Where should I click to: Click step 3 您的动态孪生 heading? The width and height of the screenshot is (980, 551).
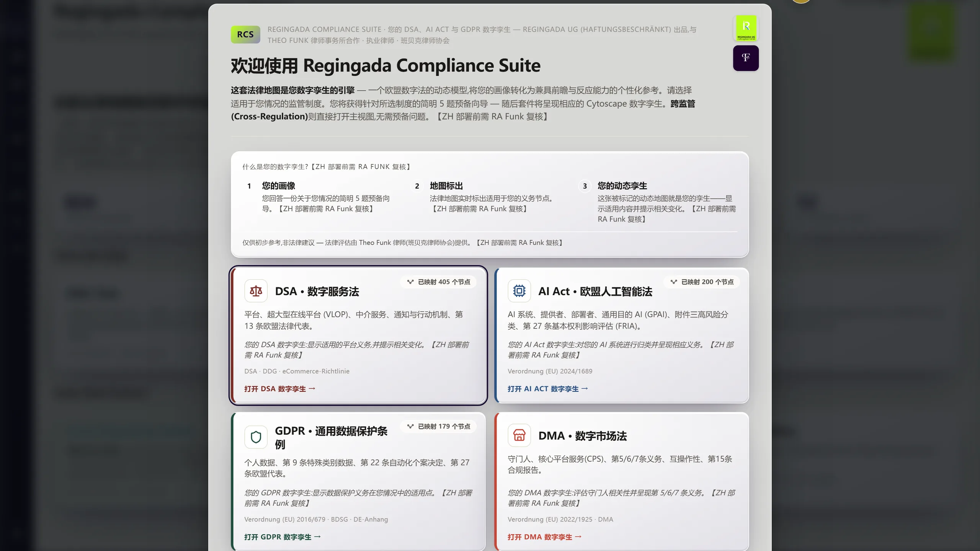pyautogui.click(x=622, y=186)
